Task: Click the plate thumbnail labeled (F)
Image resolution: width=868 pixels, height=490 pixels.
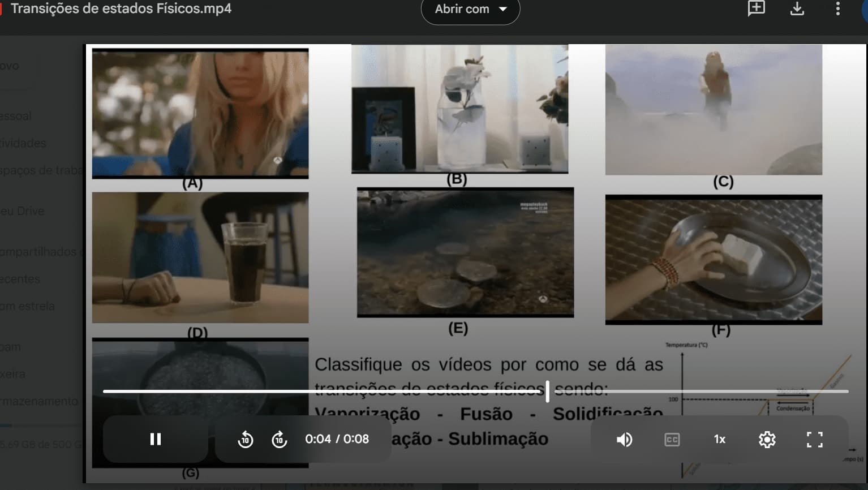Action: tap(714, 259)
